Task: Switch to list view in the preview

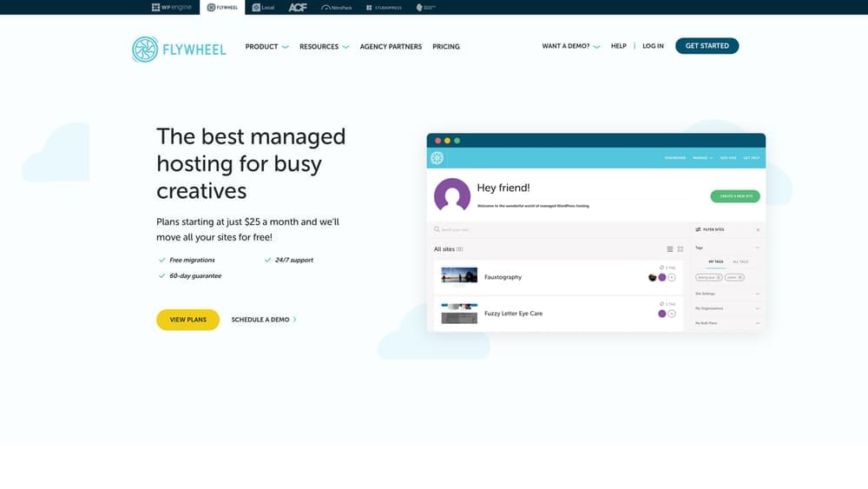Action: (x=670, y=249)
